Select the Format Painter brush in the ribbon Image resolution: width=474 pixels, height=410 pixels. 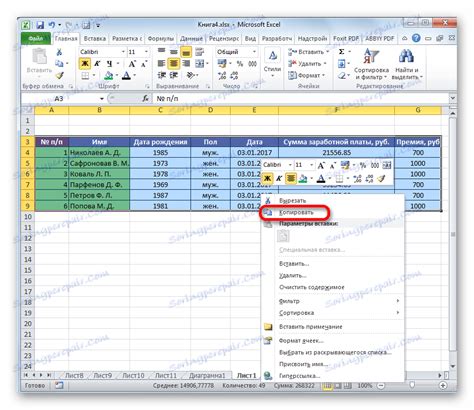tap(60, 75)
